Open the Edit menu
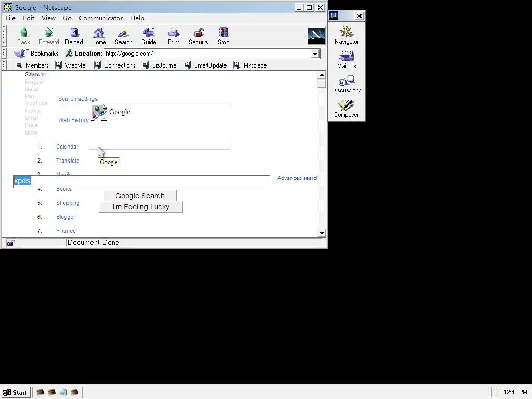 (29, 18)
